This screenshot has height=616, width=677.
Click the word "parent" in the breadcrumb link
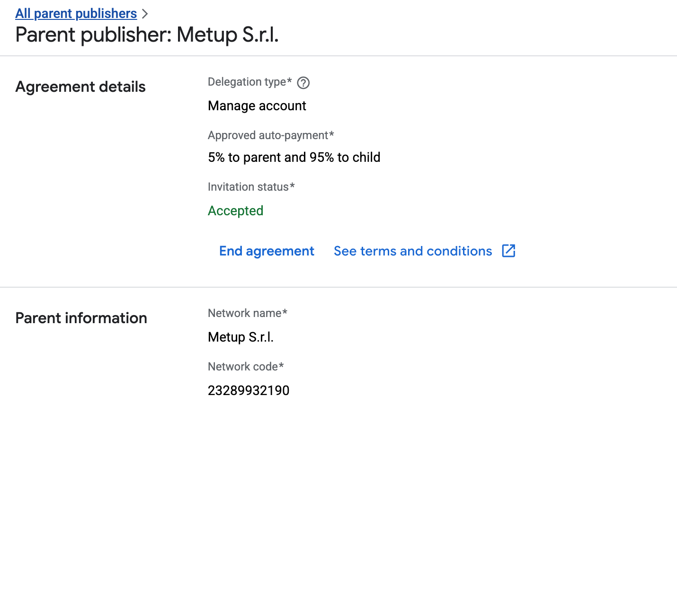[52, 14]
